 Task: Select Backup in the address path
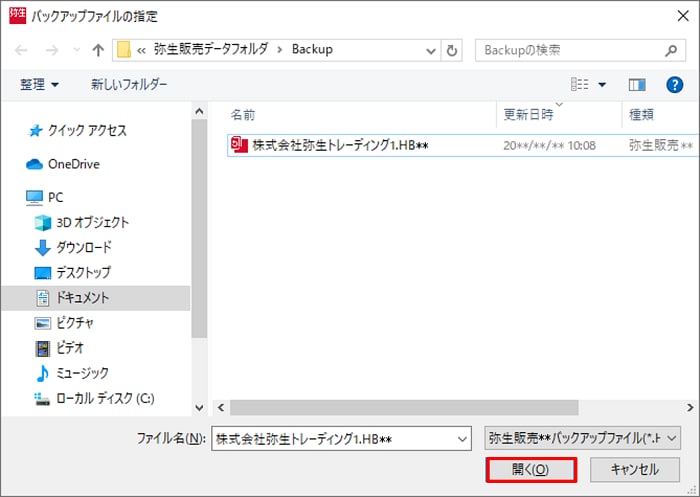coord(312,49)
